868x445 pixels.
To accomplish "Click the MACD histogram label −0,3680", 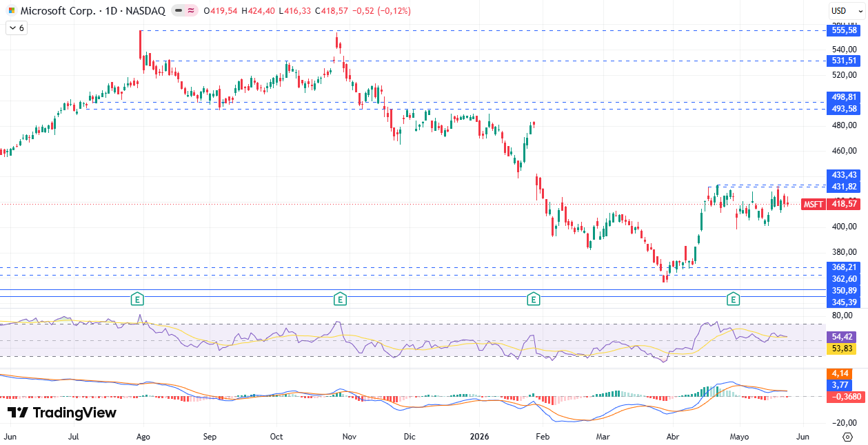I will (x=846, y=397).
